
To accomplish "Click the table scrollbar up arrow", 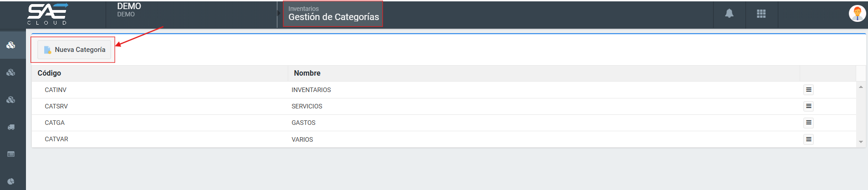I will coord(861,87).
